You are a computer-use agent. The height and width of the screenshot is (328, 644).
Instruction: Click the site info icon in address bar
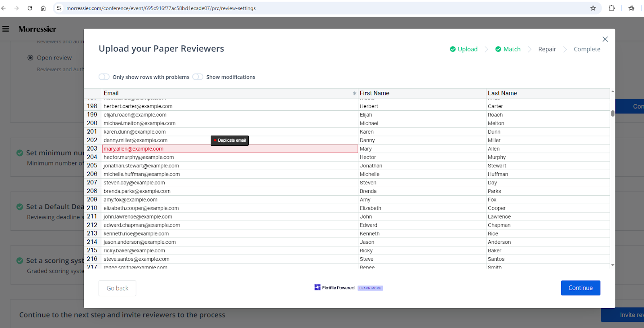(59, 8)
